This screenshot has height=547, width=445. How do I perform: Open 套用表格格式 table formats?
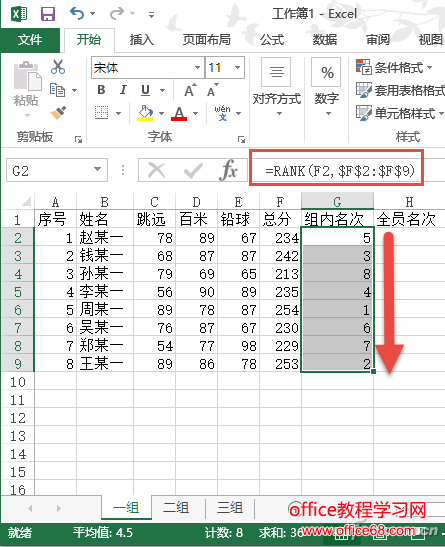click(400, 90)
